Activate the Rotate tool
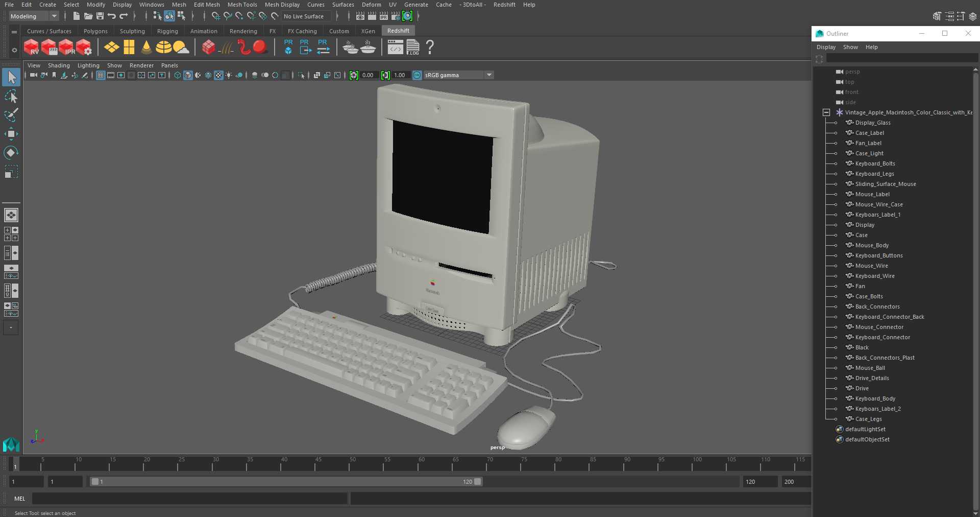Image resolution: width=980 pixels, height=517 pixels. coord(11,153)
